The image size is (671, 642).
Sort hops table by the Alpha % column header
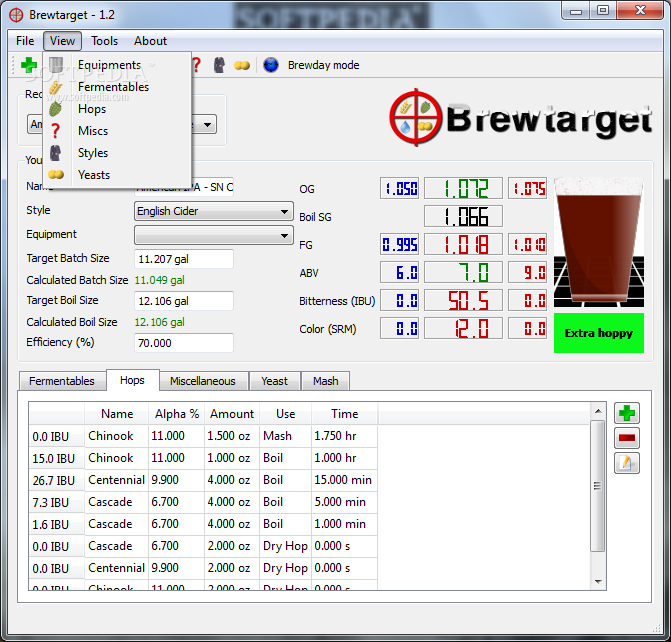tap(177, 414)
